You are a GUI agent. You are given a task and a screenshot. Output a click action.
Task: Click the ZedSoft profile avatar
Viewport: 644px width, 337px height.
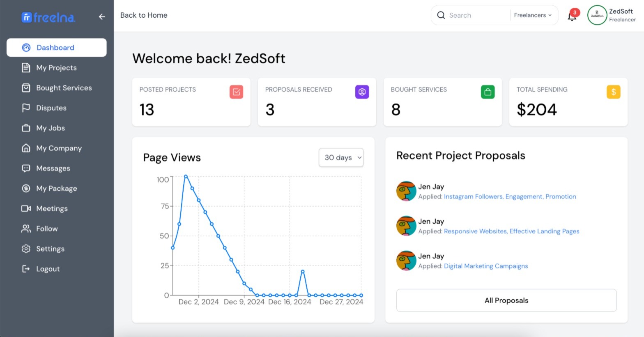(x=597, y=15)
